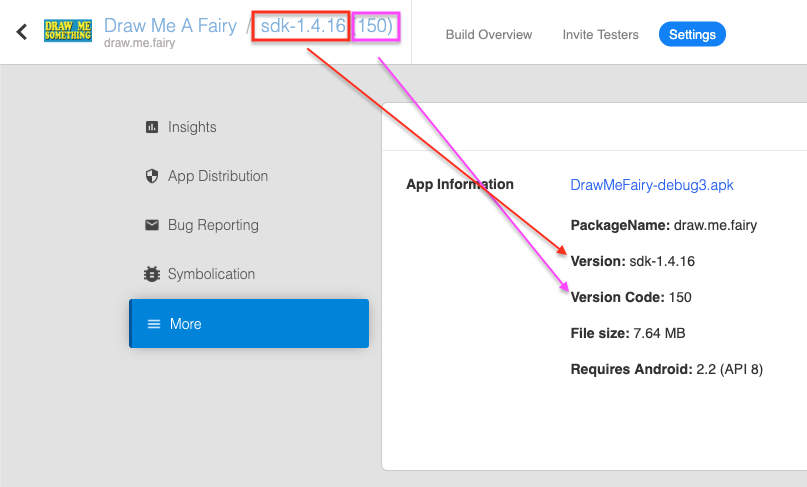Image resolution: width=807 pixels, height=487 pixels.
Task: Click the Draw Me Something app logo
Action: [x=68, y=32]
